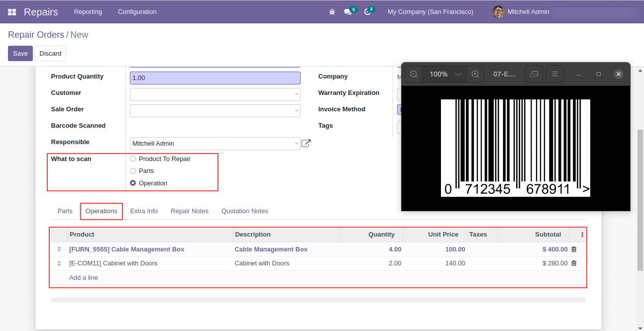Viewport: 644px width, 331px height.
Task: Click unit price 140.00 cell
Action: (x=435, y=263)
